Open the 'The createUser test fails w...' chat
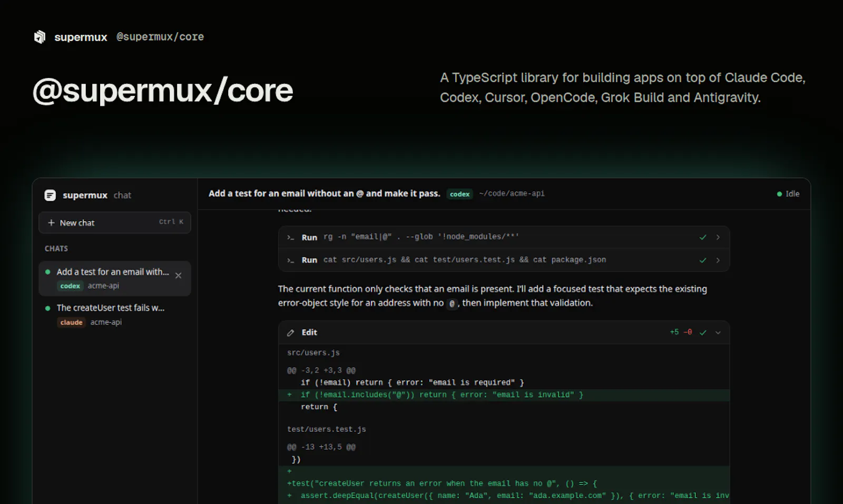This screenshot has height=504, width=843. (114, 314)
